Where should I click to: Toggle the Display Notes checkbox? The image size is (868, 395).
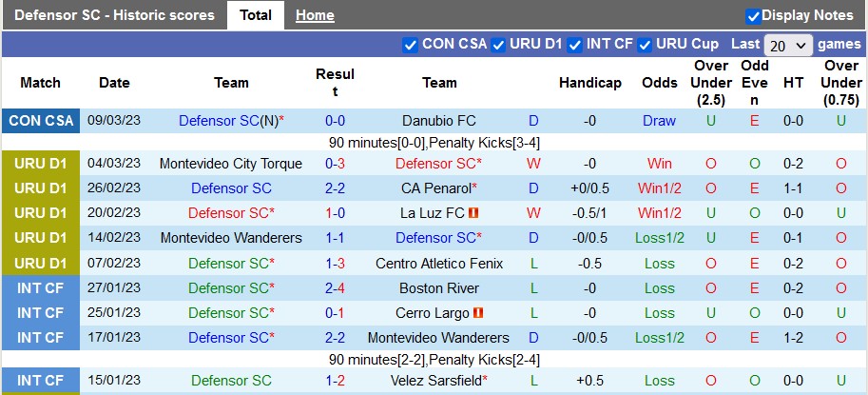coord(753,15)
